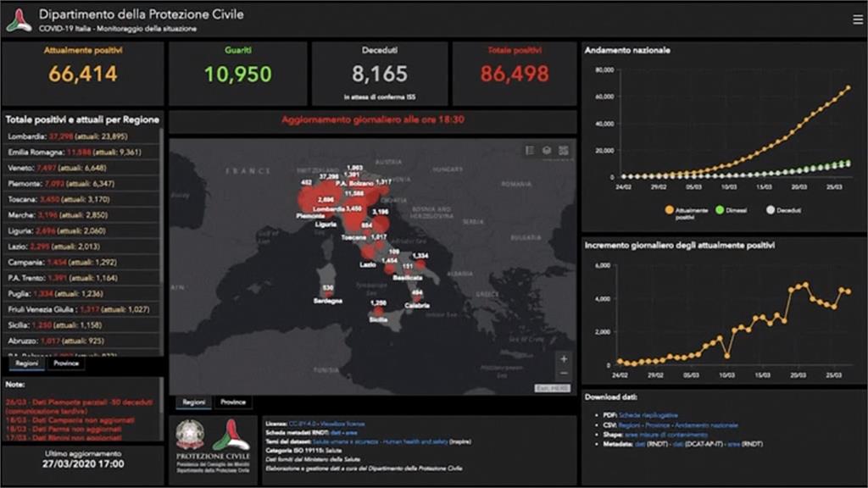Select Lombardia row in region list
868x488 pixels.
click(81, 136)
